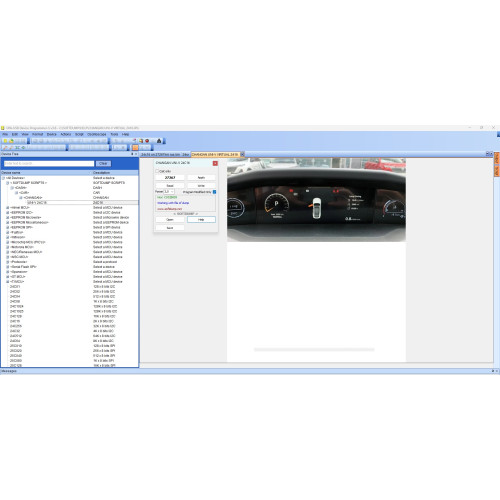500x500 pixels.
Task: Open the Tools menu
Action: (114, 134)
